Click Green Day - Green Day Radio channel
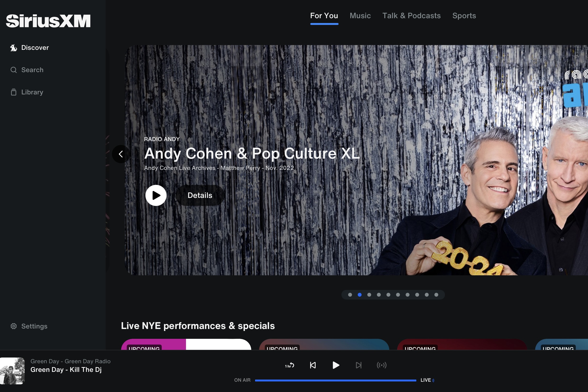 [x=70, y=361]
